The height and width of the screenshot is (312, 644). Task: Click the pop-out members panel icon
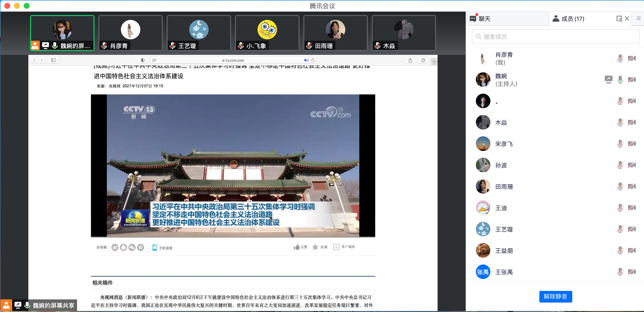point(619,19)
